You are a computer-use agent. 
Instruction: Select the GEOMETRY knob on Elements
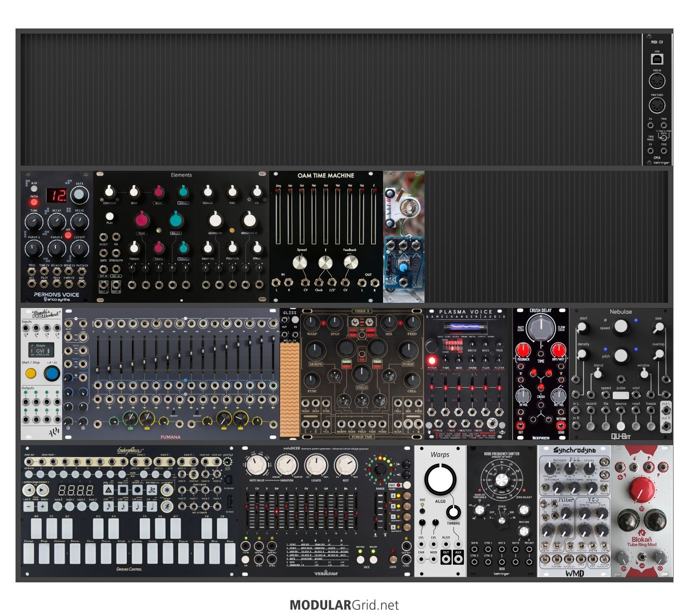click(215, 220)
